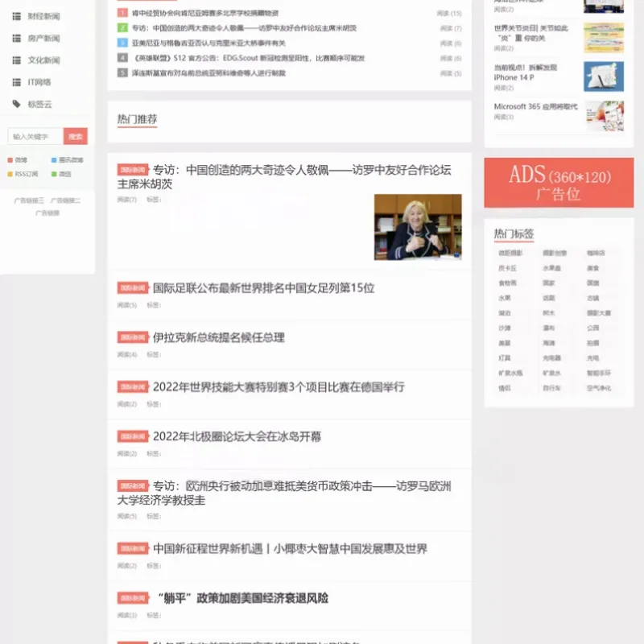Open 财经新闻 in sidebar menu
The image size is (644, 644).
43,16
